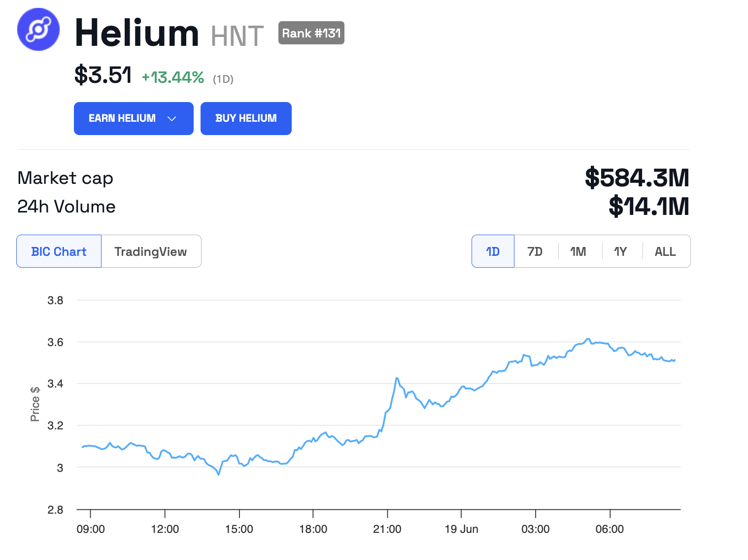Viewport: 748px width, 560px height.
Task: Select the 1D time range
Action: (493, 251)
